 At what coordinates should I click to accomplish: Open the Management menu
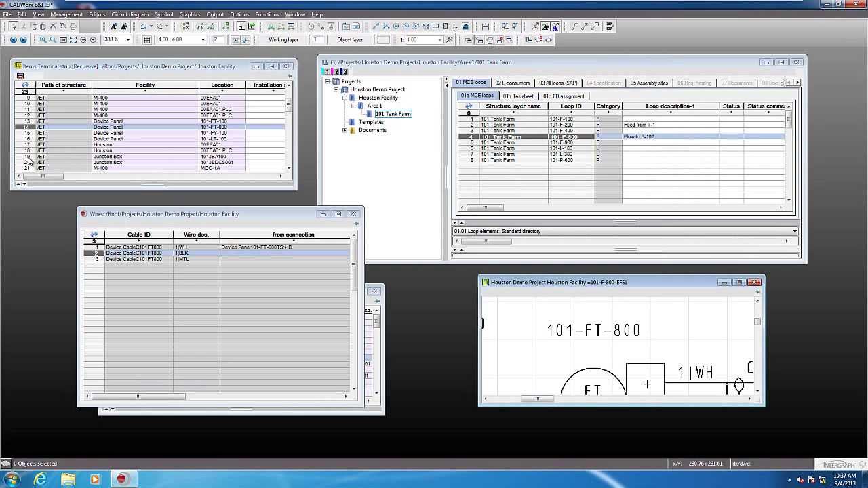(x=66, y=14)
